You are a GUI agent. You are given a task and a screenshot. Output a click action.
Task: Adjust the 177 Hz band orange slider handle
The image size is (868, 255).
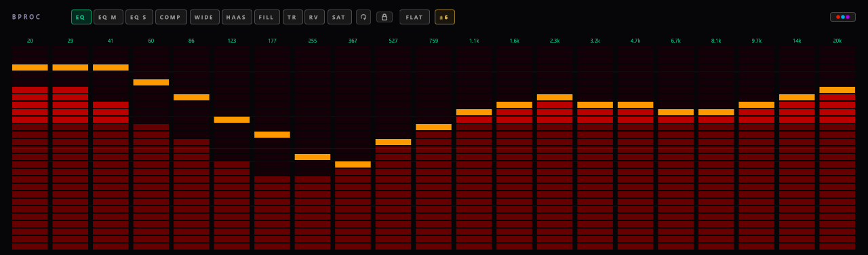click(x=272, y=135)
